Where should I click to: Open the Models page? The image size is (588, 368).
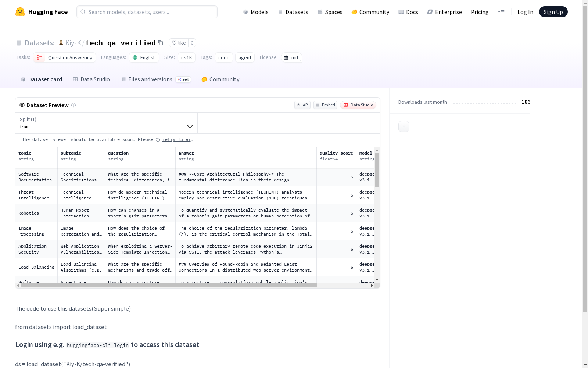[256, 12]
